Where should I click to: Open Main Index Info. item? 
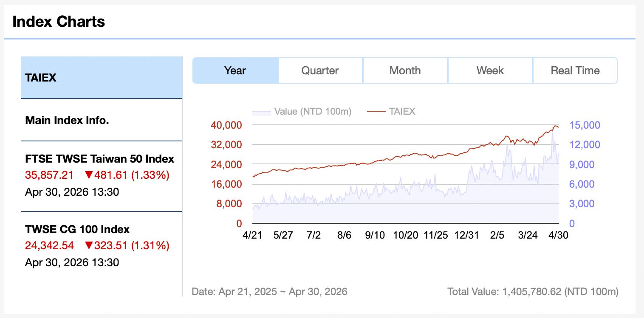[102, 120]
